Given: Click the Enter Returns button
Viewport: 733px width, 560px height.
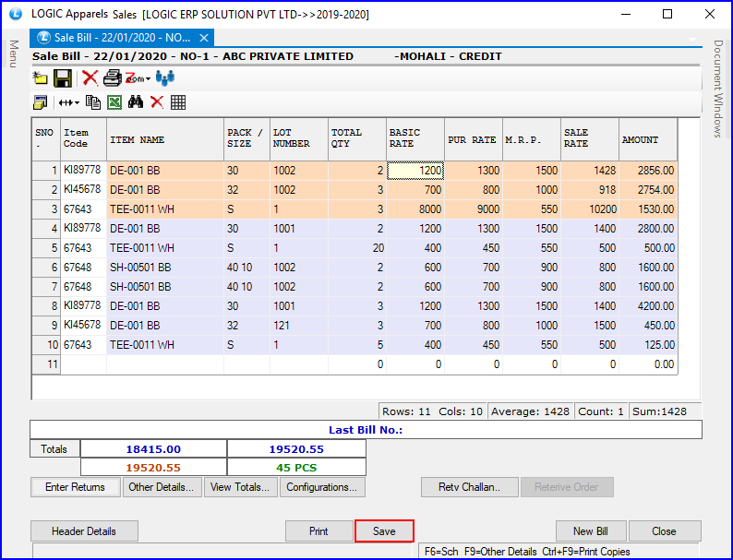Looking at the screenshot, I should [x=76, y=487].
